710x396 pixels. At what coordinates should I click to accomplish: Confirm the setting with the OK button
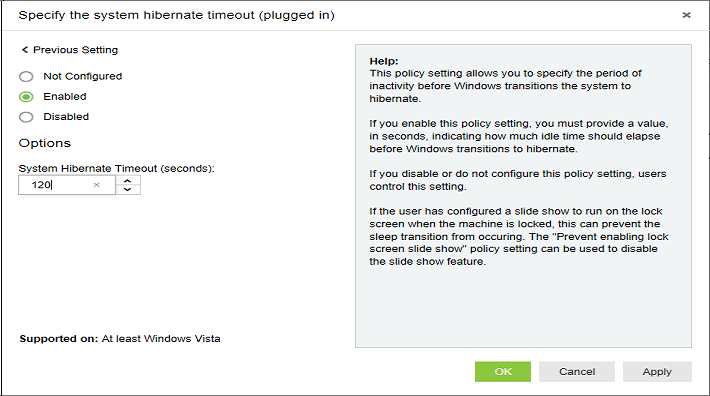point(503,372)
